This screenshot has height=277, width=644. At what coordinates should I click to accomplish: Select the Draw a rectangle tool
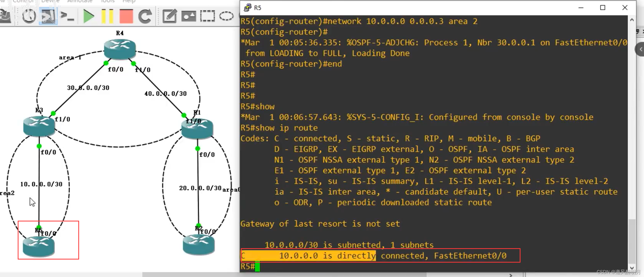207,16
